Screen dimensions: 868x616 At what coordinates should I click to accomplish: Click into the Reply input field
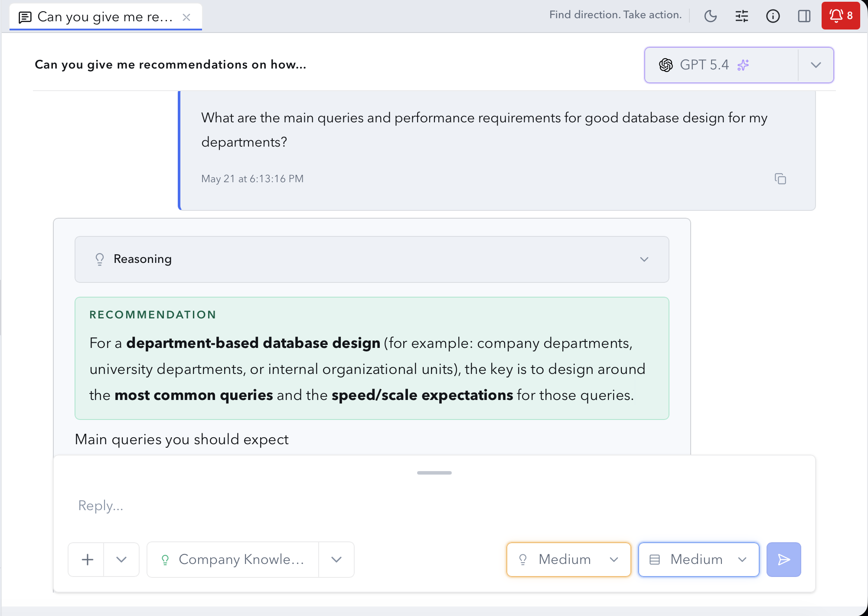pos(434,506)
